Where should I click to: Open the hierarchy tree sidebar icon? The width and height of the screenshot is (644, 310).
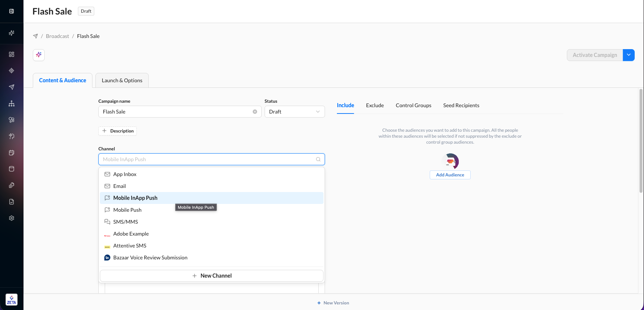click(x=12, y=103)
